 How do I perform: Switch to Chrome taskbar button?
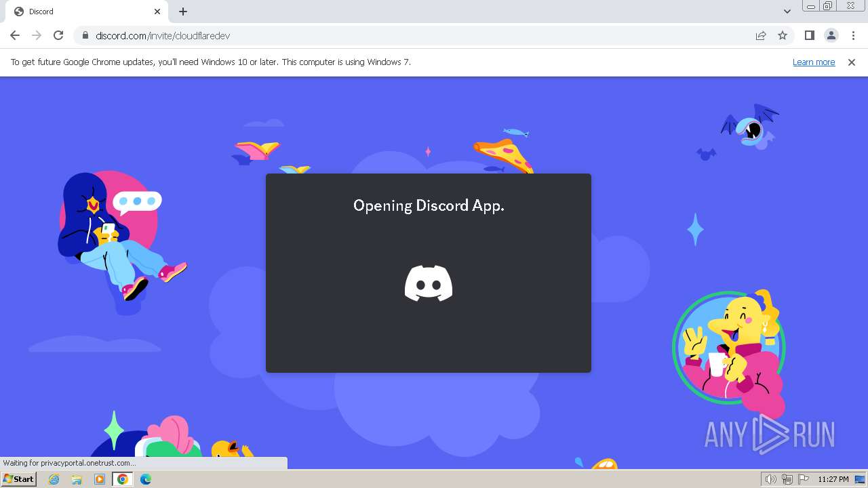123,479
